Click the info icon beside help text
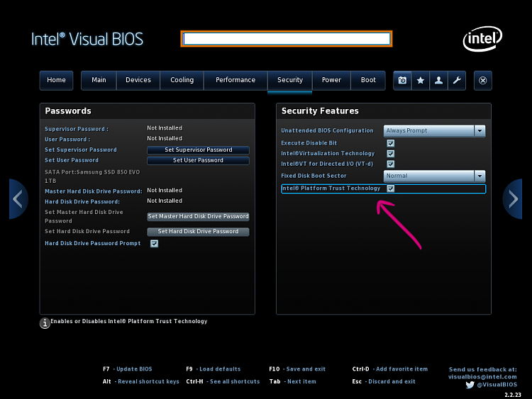This screenshot has height=399, width=532. coord(45,323)
